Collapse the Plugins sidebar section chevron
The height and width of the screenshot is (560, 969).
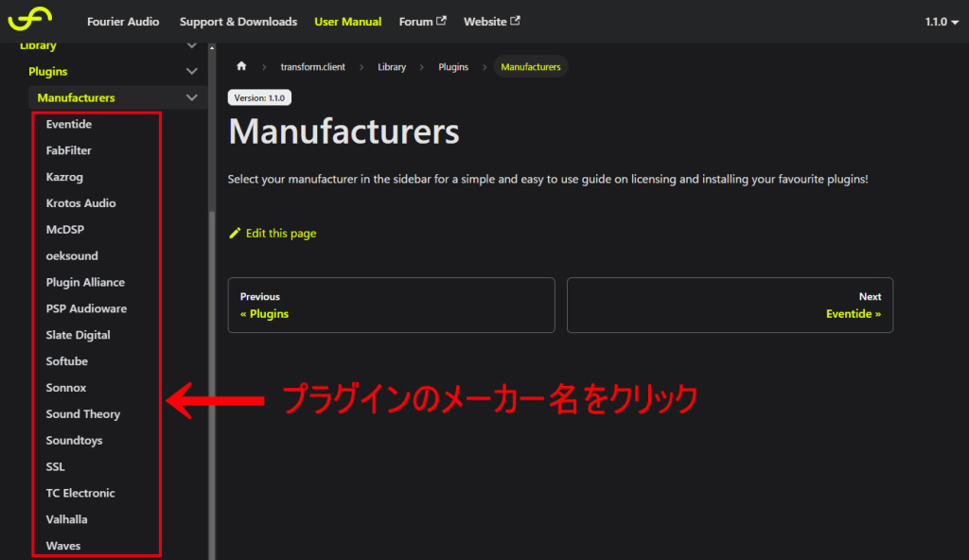191,72
